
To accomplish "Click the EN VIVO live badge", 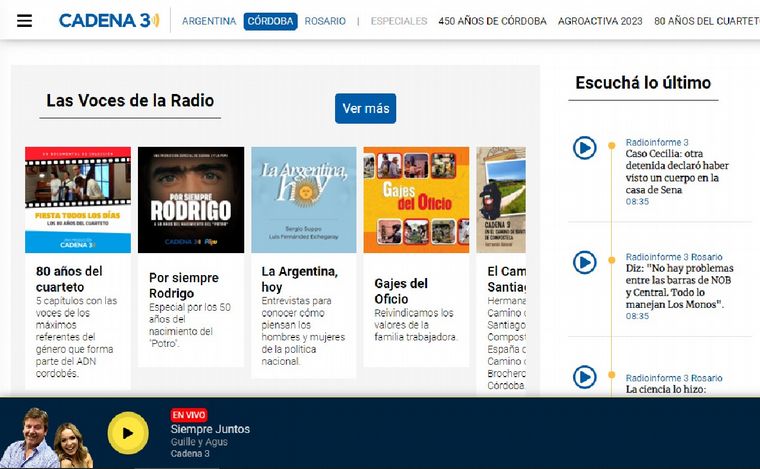I will click(x=189, y=414).
